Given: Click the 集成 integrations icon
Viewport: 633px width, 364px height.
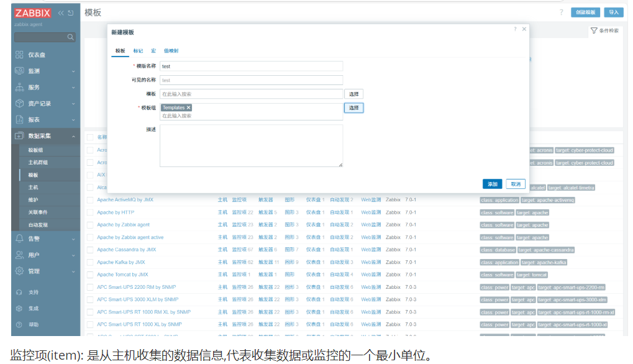Looking at the screenshot, I should 19,308.
